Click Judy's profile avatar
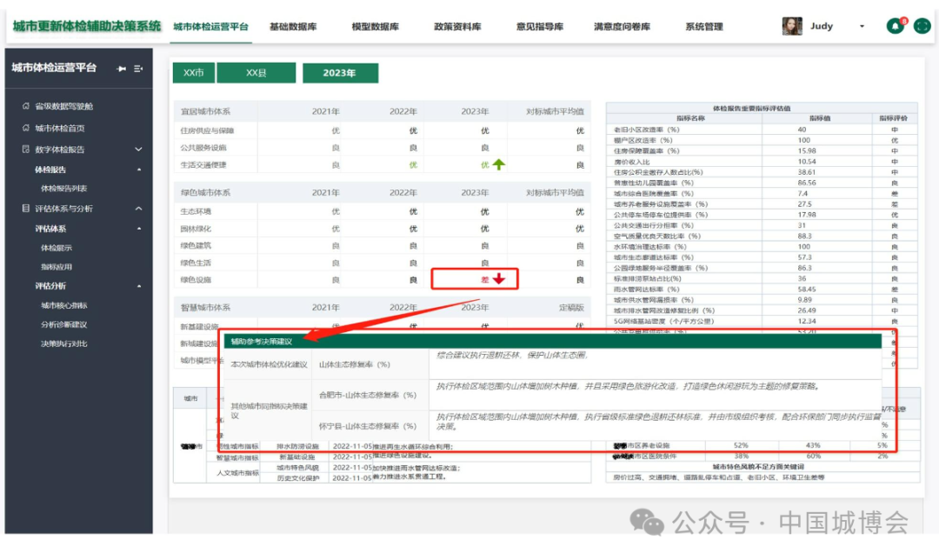 pos(792,26)
